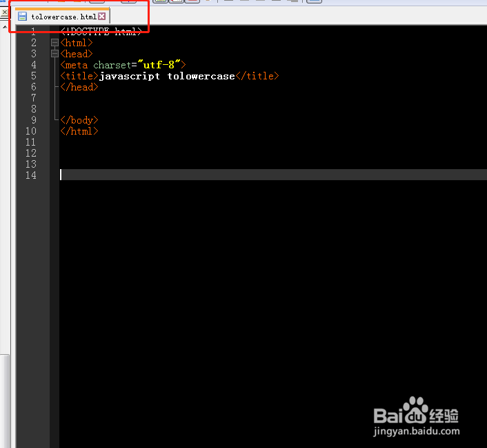Click the charset attribute on line 4
The height and width of the screenshot is (448, 487).
tap(112, 65)
